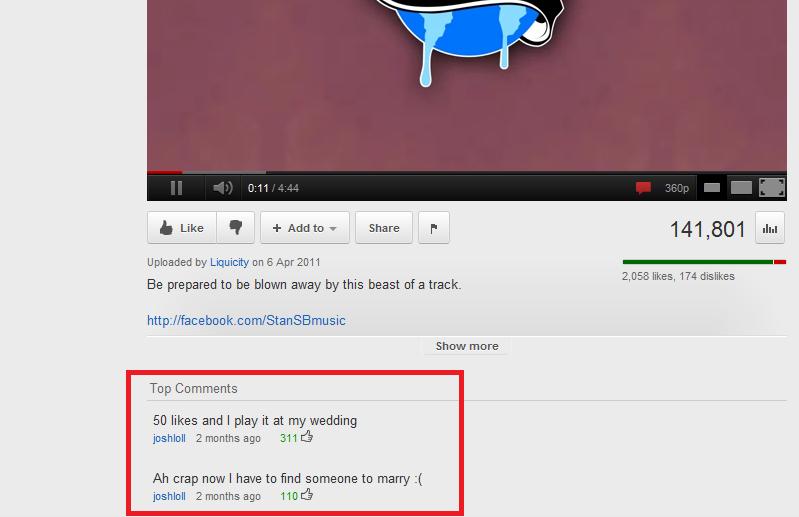Open the facebook.com/StanSBmusic link
The image size is (799, 517).
pos(246,320)
